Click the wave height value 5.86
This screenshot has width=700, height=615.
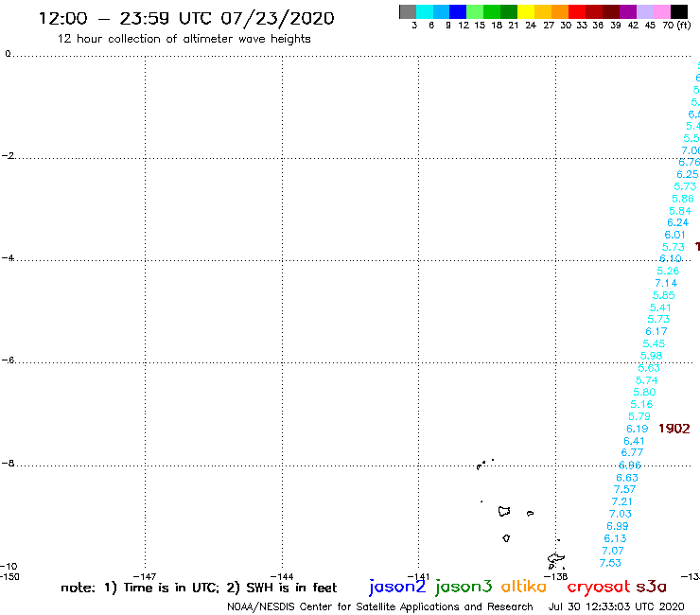[x=683, y=200]
